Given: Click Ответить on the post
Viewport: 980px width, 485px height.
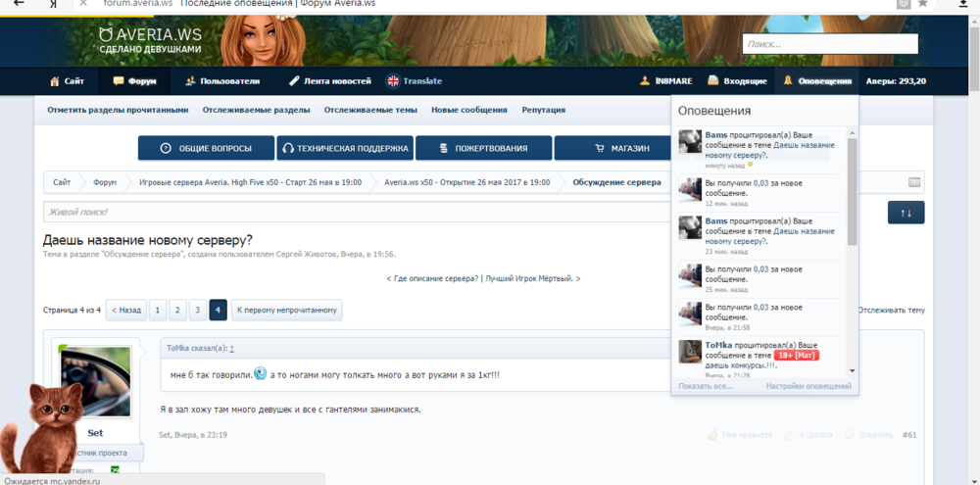Looking at the screenshot, I should coord(867,435).
